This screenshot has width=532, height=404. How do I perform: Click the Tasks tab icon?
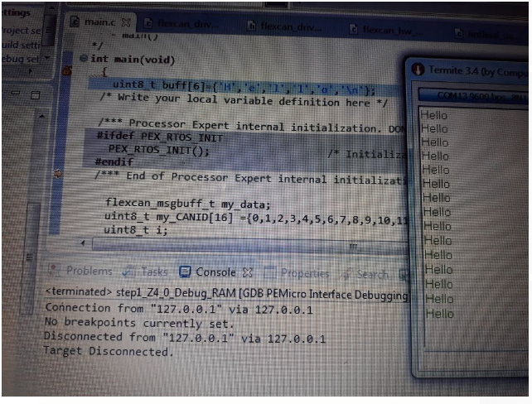pyautogui.click(x=128, y=272)
